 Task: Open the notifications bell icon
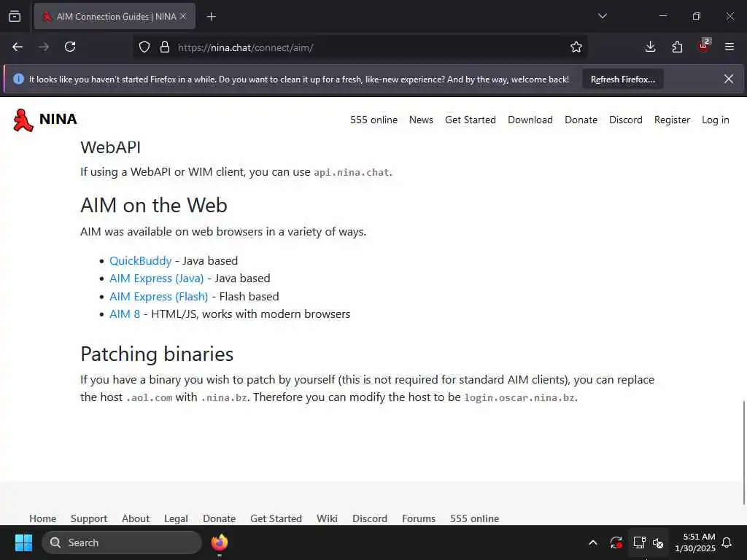pos(727,542)
